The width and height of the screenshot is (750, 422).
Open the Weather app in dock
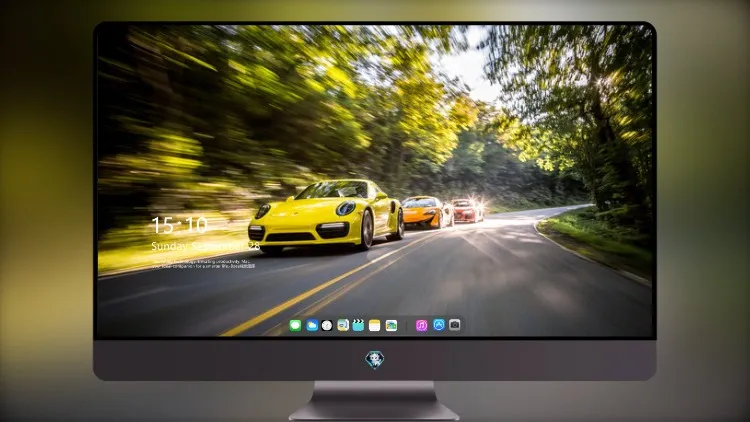point(312,326)
